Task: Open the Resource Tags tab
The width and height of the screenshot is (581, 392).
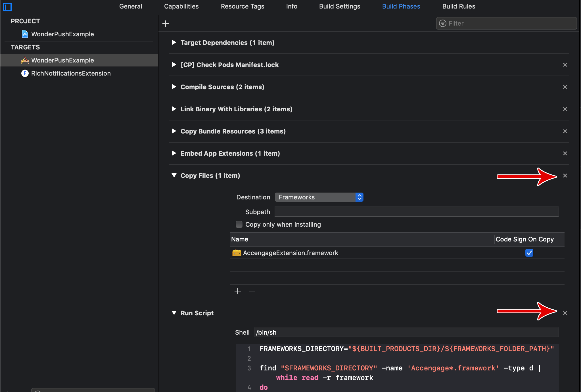Action: point(243,6)
